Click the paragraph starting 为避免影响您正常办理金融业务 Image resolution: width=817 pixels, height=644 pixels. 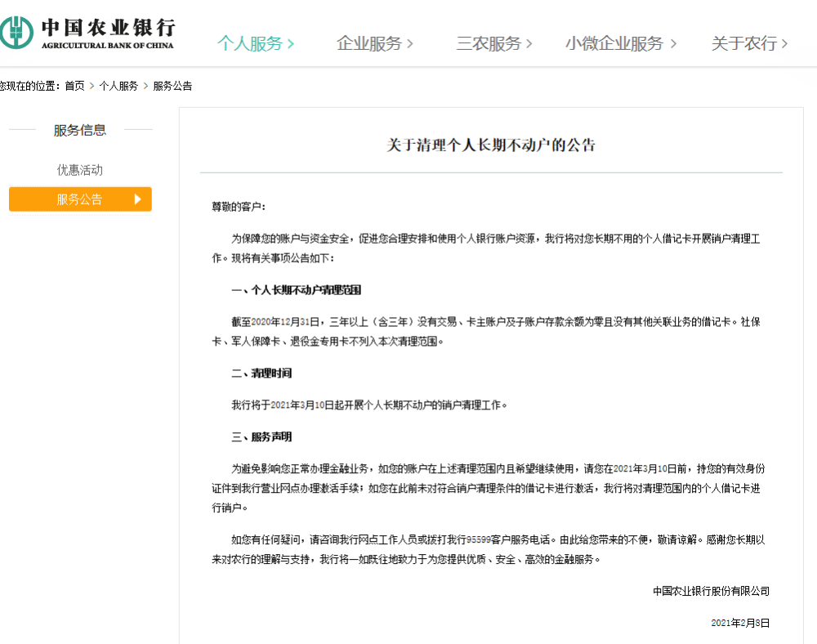pyautogui.click(x=489, y=488)
